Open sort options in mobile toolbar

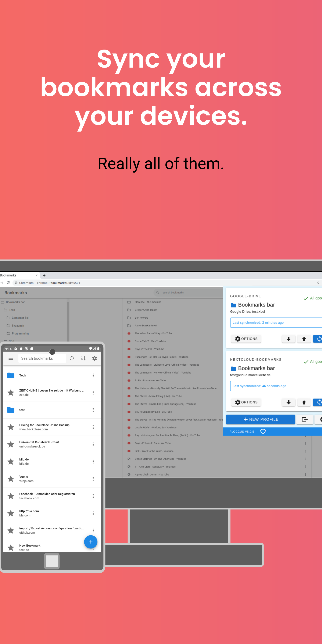(83, 358)
